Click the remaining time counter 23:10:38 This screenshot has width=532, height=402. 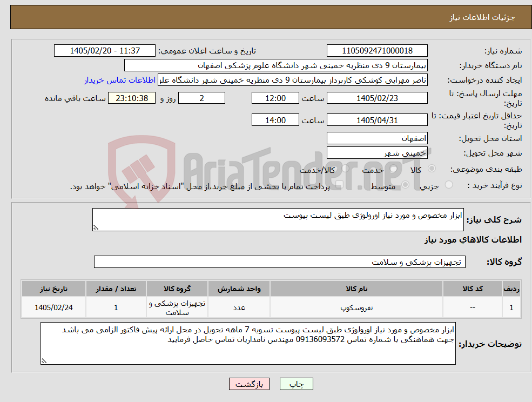[132, 98]
